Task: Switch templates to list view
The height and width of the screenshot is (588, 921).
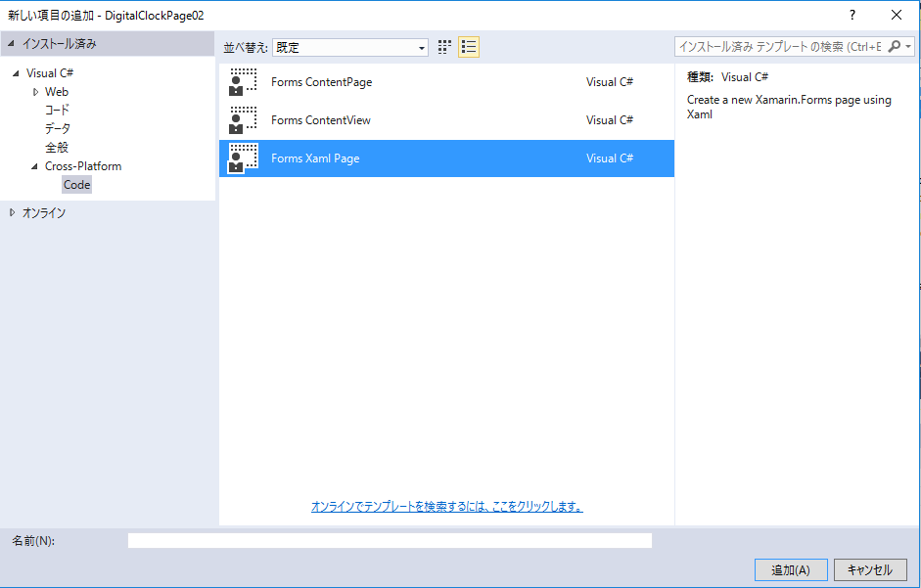Action: pos(468,46)
